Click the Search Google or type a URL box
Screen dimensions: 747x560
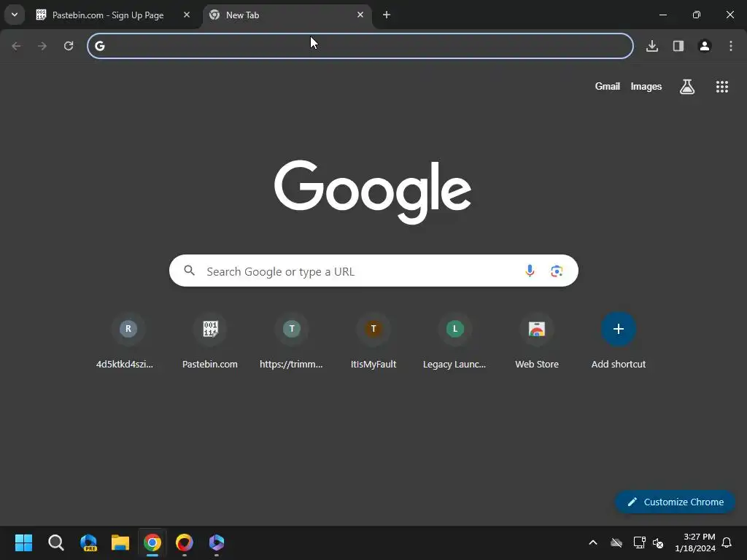point(373,271)
